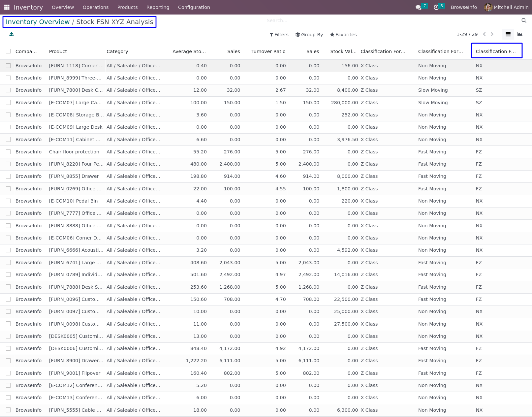Expand the Filters dropdown

coord(279,35)
